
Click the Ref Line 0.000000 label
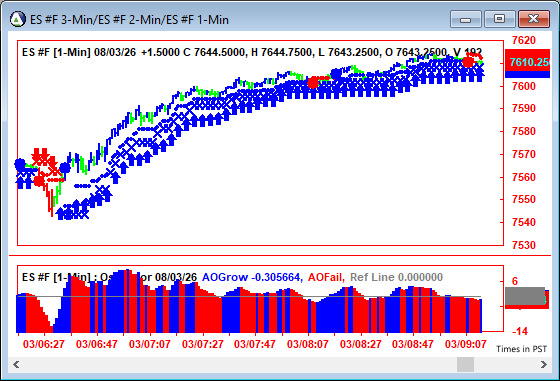396,277
